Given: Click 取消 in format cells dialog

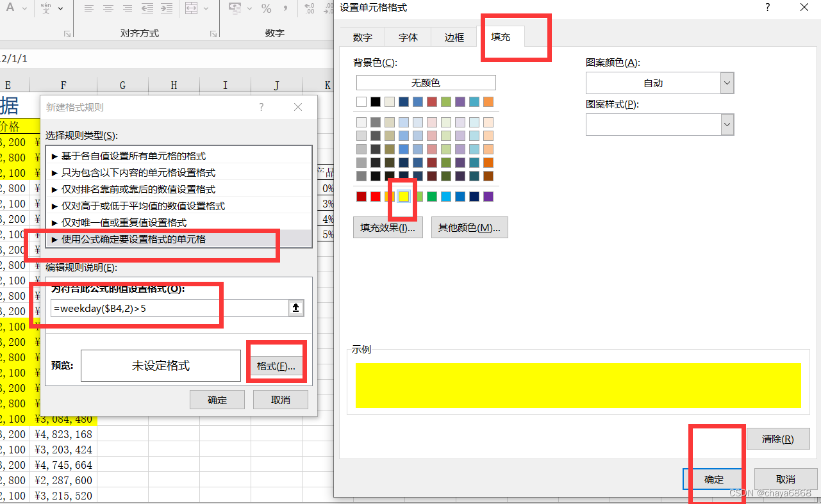Looking at the screenshot, I should [x=786, y=479].
